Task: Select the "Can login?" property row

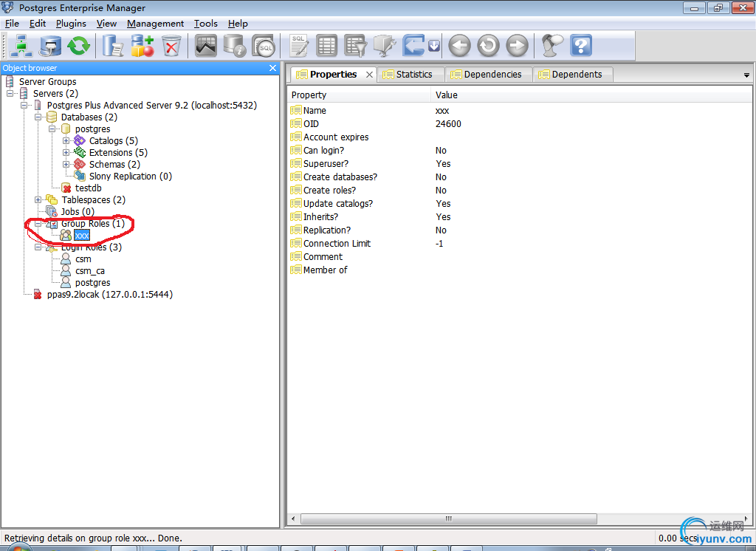Action: (520, 151)
